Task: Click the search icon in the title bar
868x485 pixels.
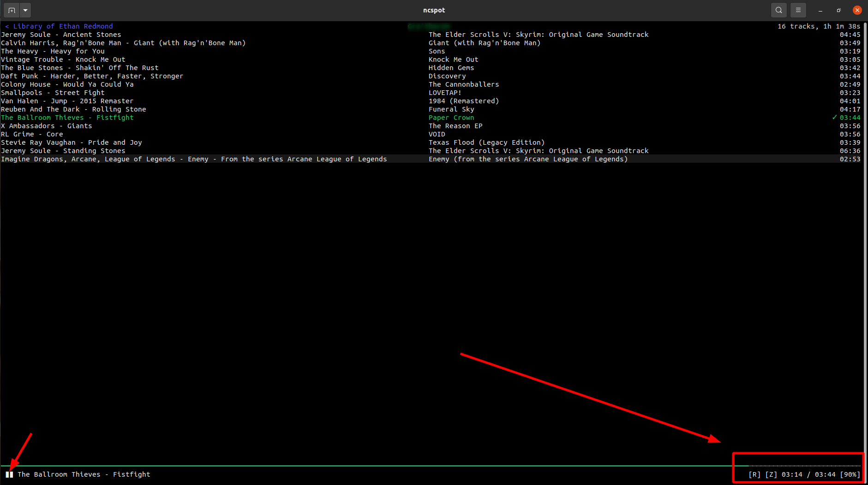Action: point(779,10)
